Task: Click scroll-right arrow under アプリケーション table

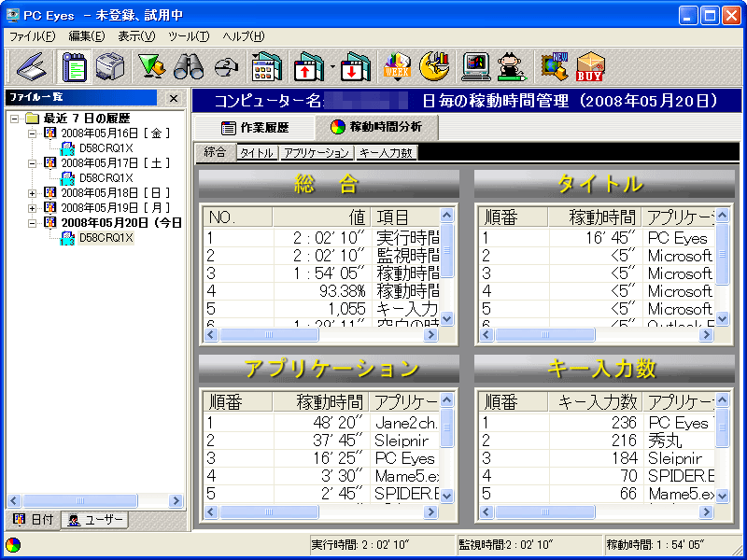Action: (430, 512)
